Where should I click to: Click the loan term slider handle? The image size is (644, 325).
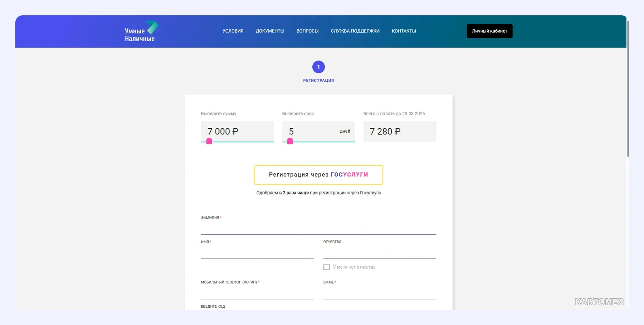290,141
